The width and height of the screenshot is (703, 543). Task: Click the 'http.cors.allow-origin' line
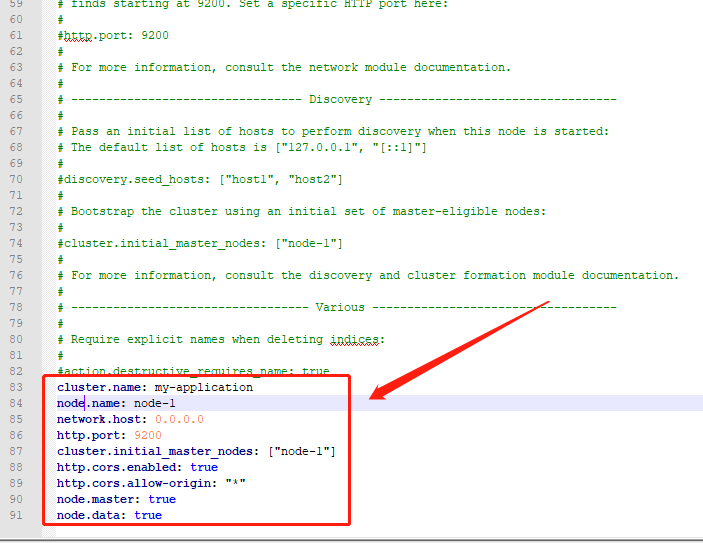point(151,483)
